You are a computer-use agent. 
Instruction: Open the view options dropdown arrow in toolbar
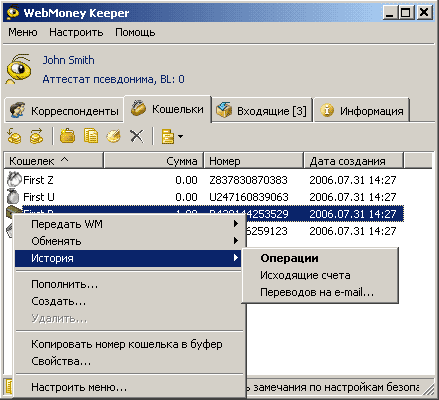pos(180,136)
